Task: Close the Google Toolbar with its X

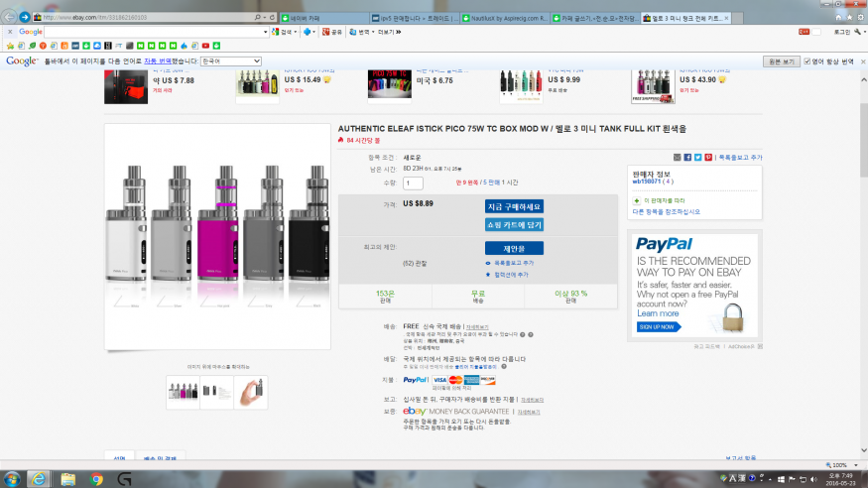Action: (10, 32)
